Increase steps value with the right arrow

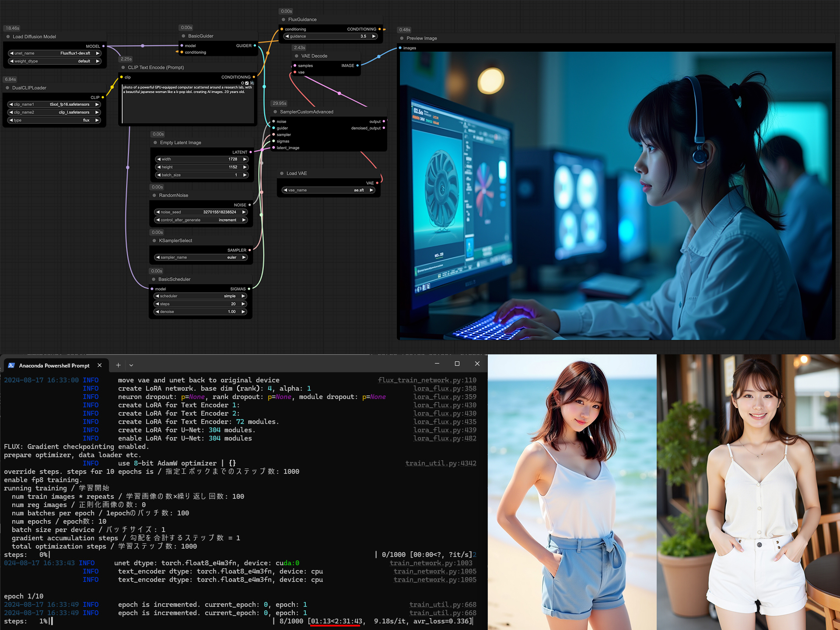point(244,304)
